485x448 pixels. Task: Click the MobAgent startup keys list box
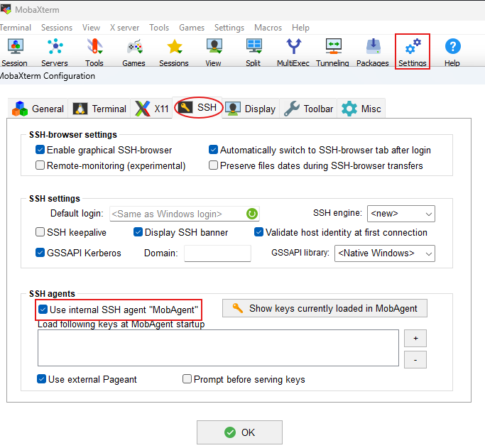click(218, 348)
